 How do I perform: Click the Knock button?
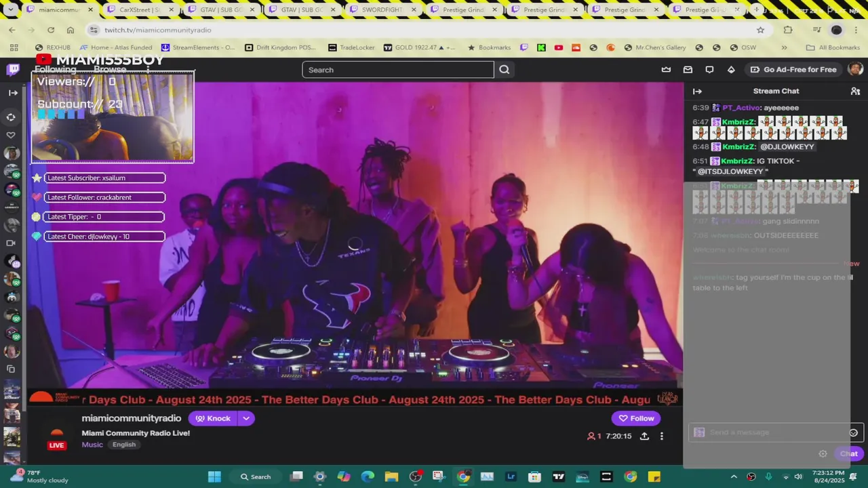click(x=213, y=418)
